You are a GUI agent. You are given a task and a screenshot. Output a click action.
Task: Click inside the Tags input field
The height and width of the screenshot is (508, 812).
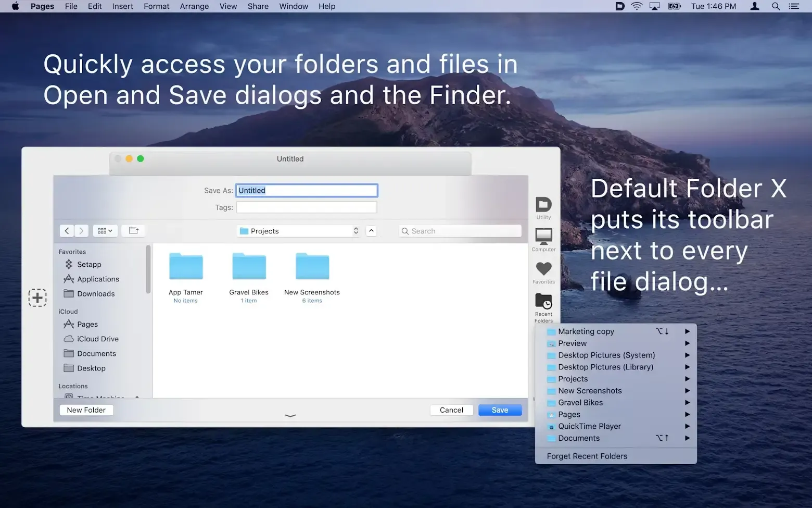point(306,207)
